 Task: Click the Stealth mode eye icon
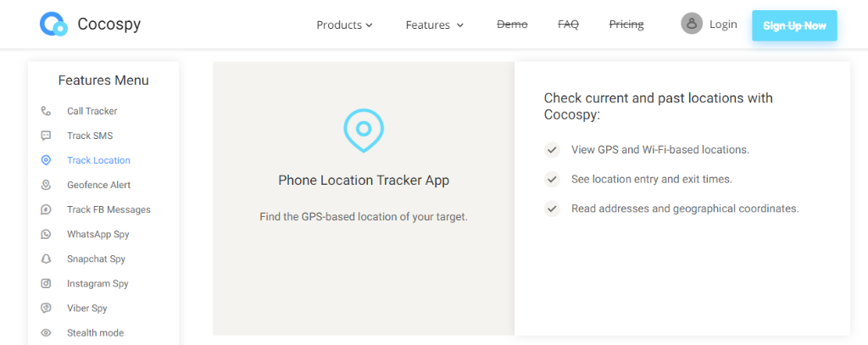46,332
